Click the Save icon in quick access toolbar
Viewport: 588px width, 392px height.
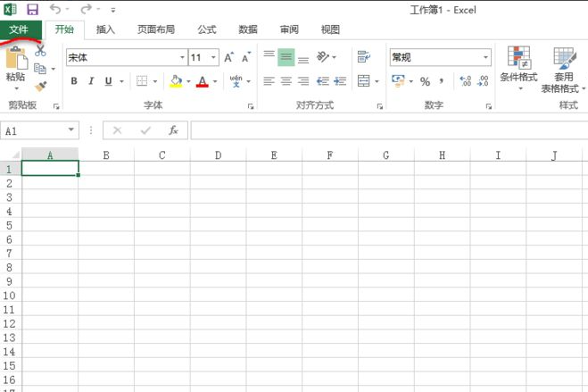33,9
